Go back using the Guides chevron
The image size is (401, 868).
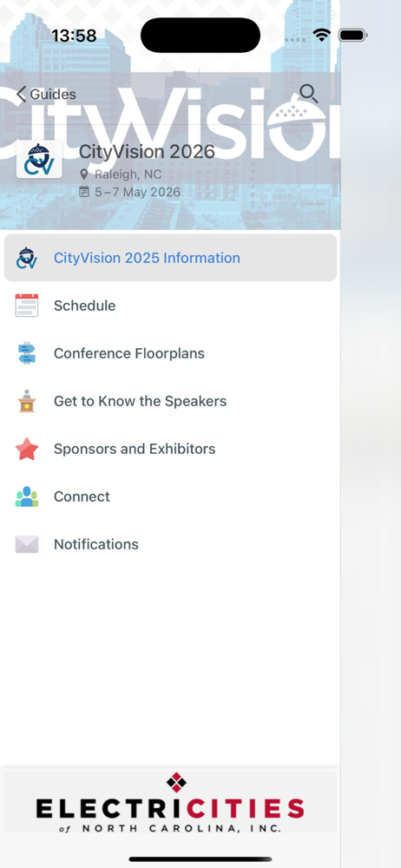point(21,94)
